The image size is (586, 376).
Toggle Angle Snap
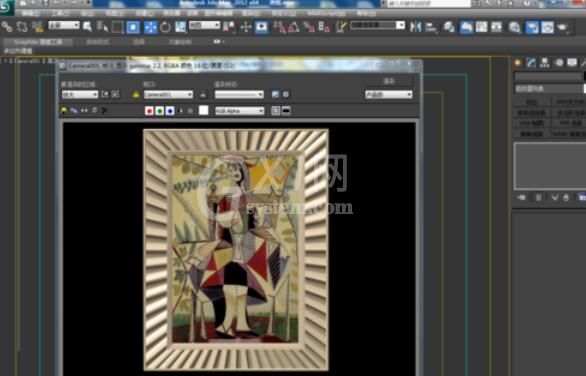294,27
